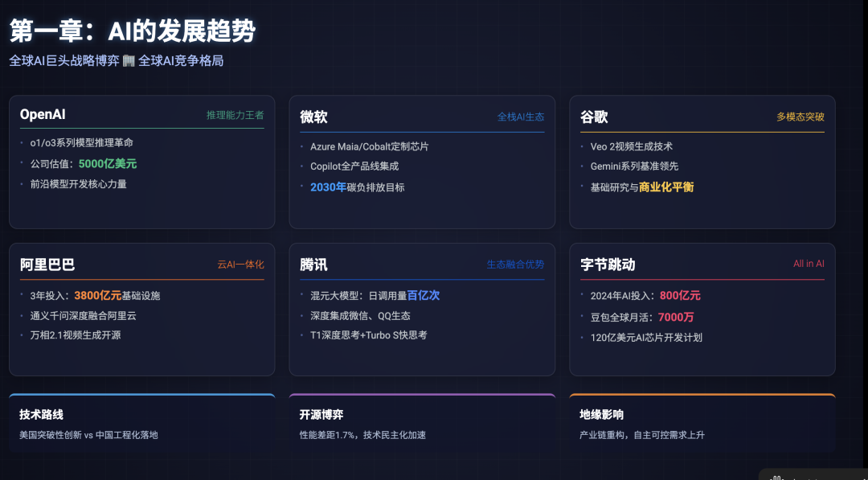Select the subtitle text 全球AI竞争格局
Viewport: 868px width, 480px height.
(x=181, y=61)
